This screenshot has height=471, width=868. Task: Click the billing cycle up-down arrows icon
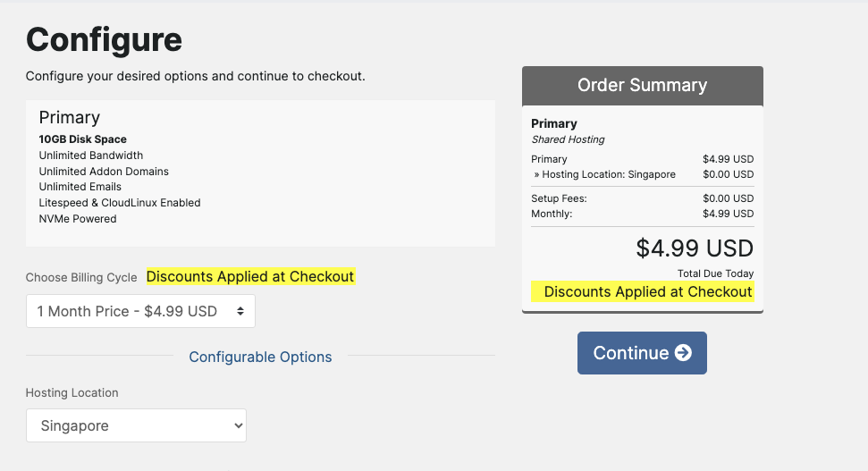point(240,311)
